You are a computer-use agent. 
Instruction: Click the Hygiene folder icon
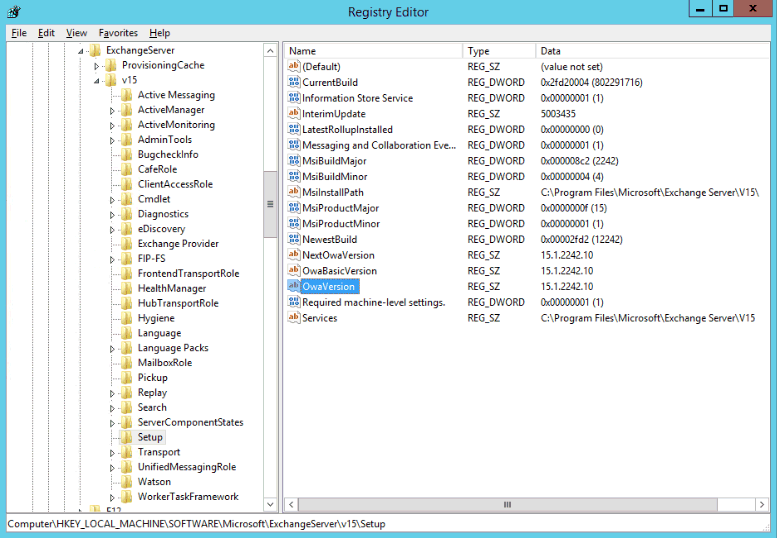click(x=127, y=318)
